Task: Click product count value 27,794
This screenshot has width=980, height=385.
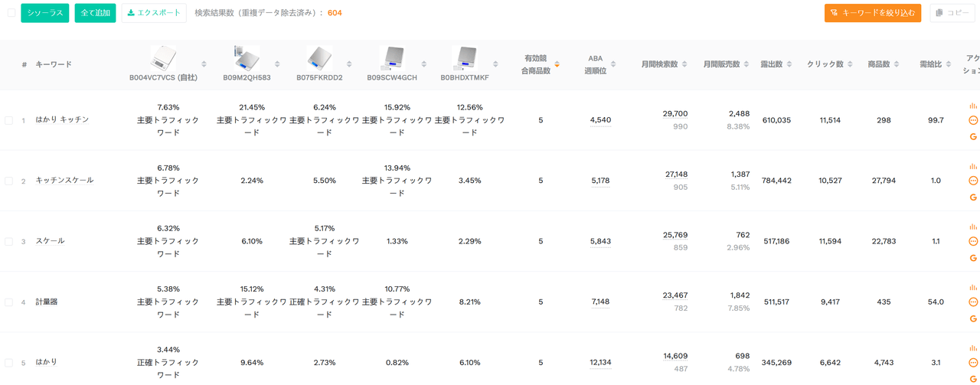Action: [884, 181]
